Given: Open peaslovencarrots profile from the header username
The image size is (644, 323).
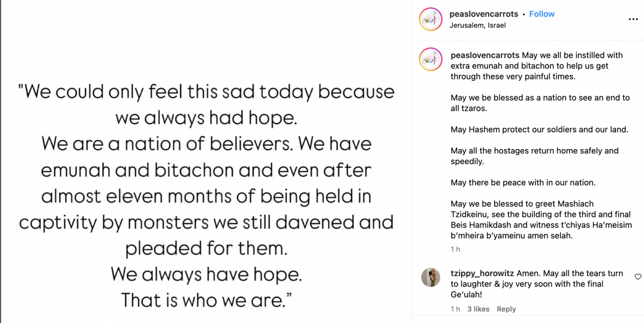Looking at the screenshot, I should (x=484, y=13).
